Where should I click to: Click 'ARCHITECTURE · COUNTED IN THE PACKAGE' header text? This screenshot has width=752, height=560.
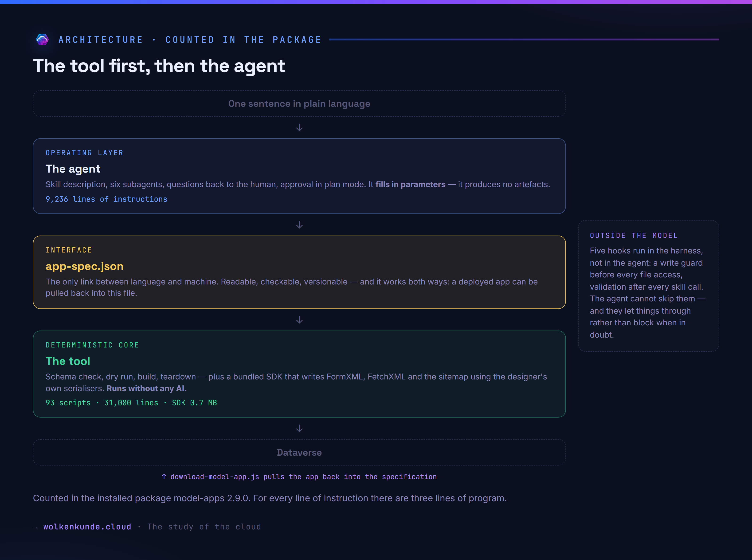tap(190, 40)
